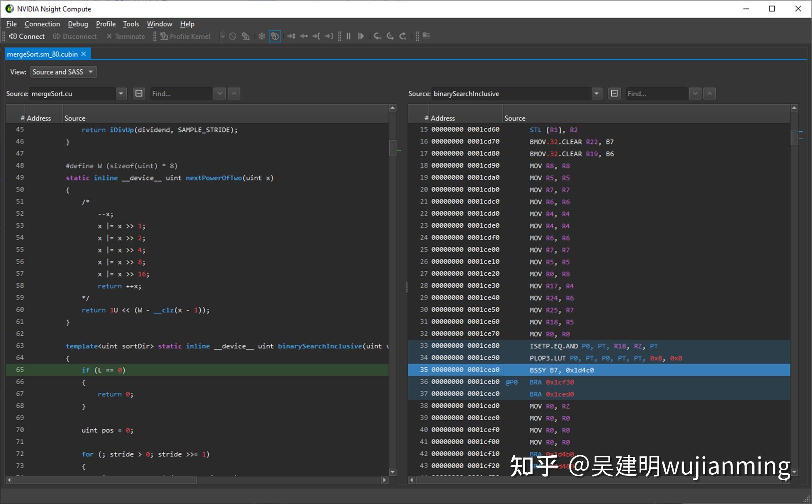
Task: Click the Terminate toolbar button
Action: [x=126, y=36]
